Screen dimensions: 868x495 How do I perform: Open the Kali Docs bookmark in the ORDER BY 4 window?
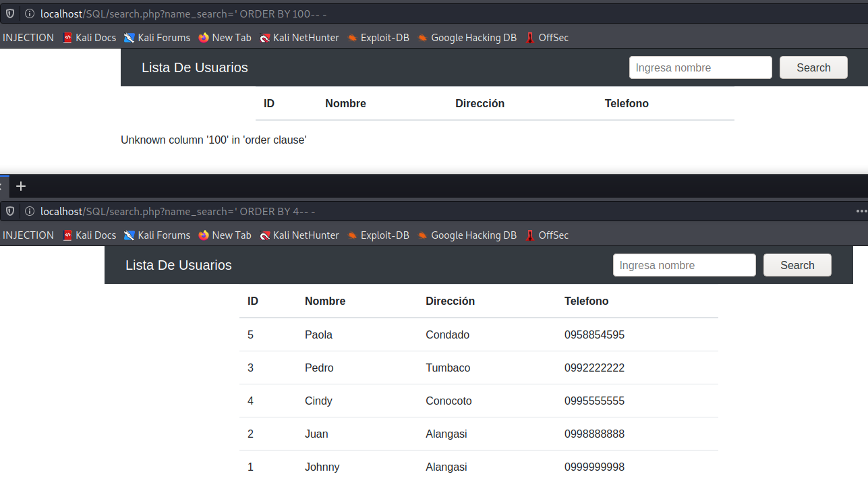[90, 235]
